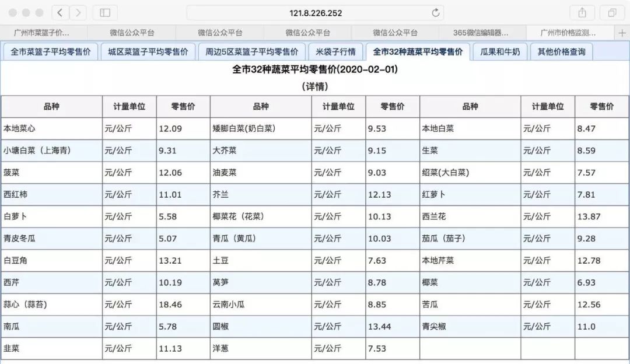The width and height of the screenshot is (630, 364).
Task: Click the address bar showing 121.8.226.252
Action: click(315, 13)
